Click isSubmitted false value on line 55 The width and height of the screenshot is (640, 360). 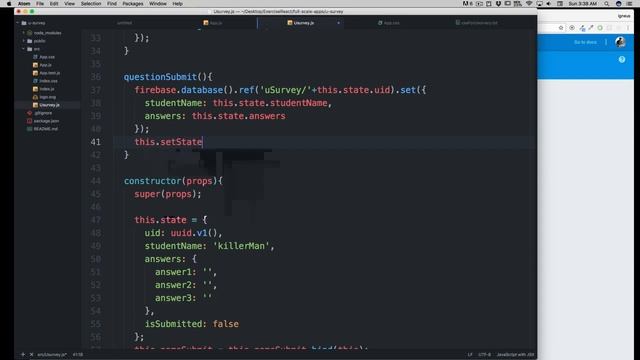pyautogui.click(x=226, y=324)
